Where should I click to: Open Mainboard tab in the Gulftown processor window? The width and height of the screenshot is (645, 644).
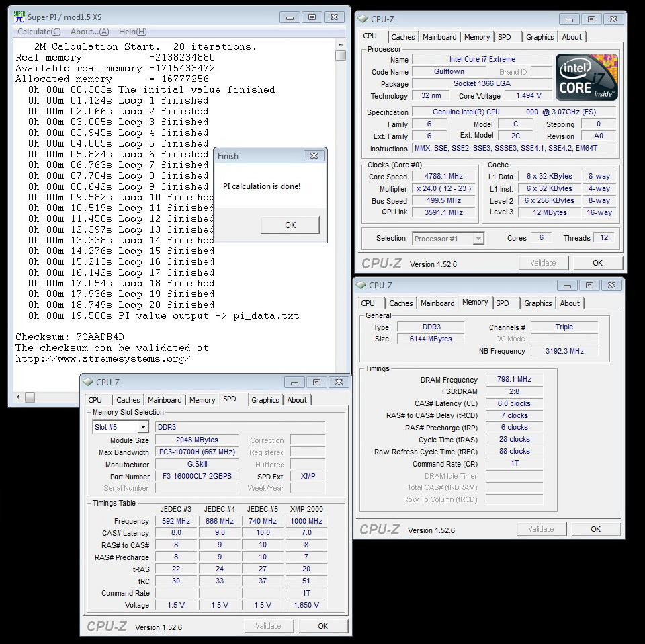[x=439, y=37]
